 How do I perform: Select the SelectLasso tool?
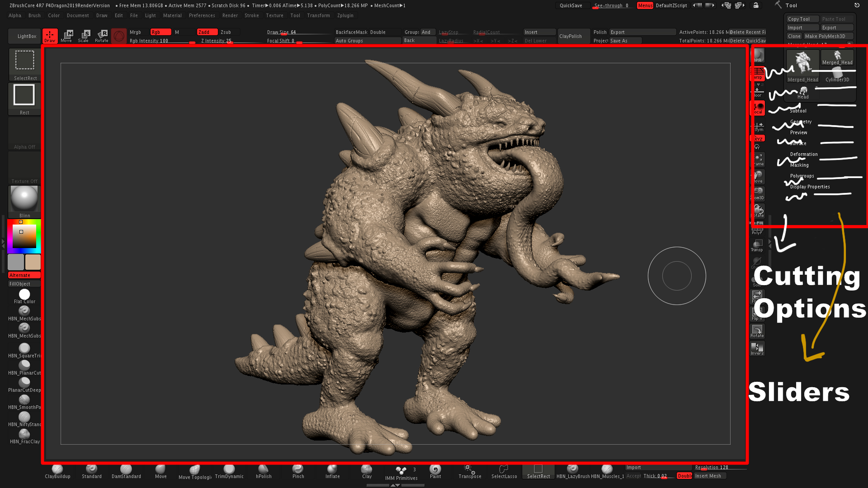503,471
